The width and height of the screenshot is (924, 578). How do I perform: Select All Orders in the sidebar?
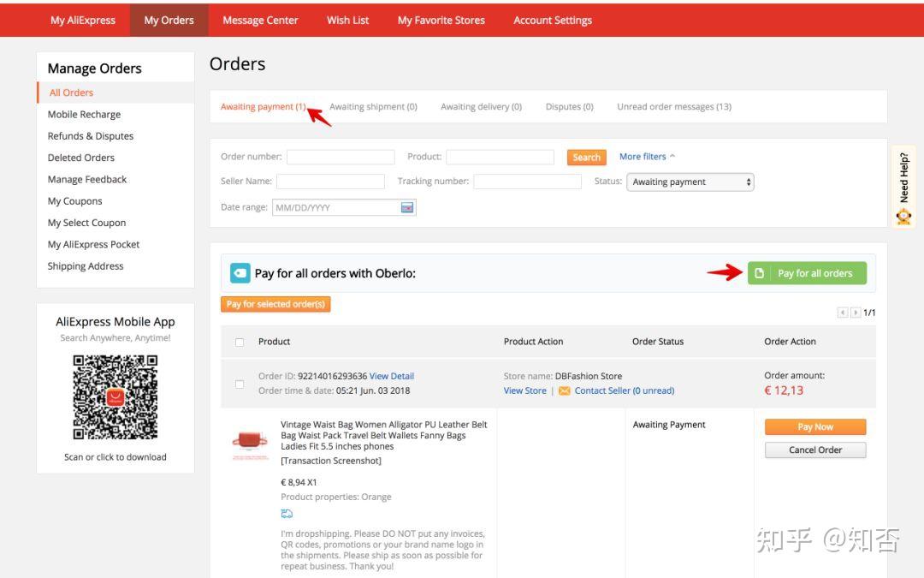point(115,92)
